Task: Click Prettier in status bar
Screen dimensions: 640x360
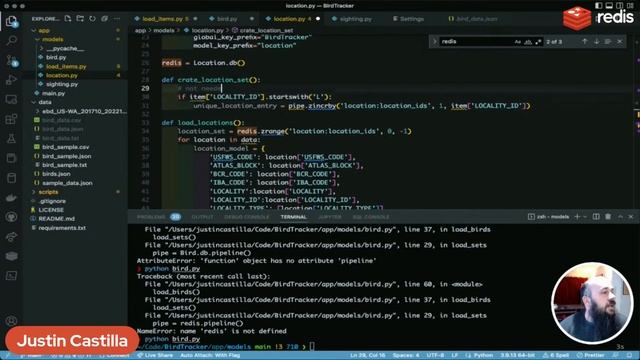Action: tap(591, 356)
